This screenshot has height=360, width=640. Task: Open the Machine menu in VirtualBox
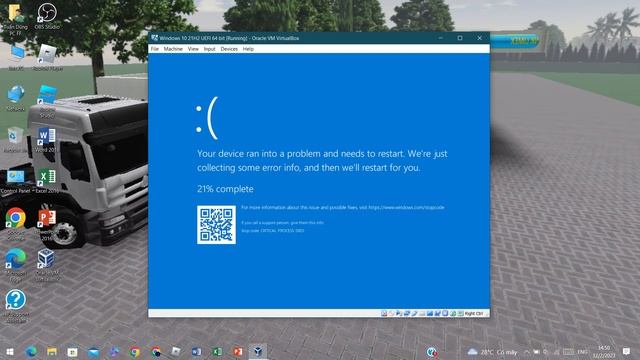click(173, 49)
